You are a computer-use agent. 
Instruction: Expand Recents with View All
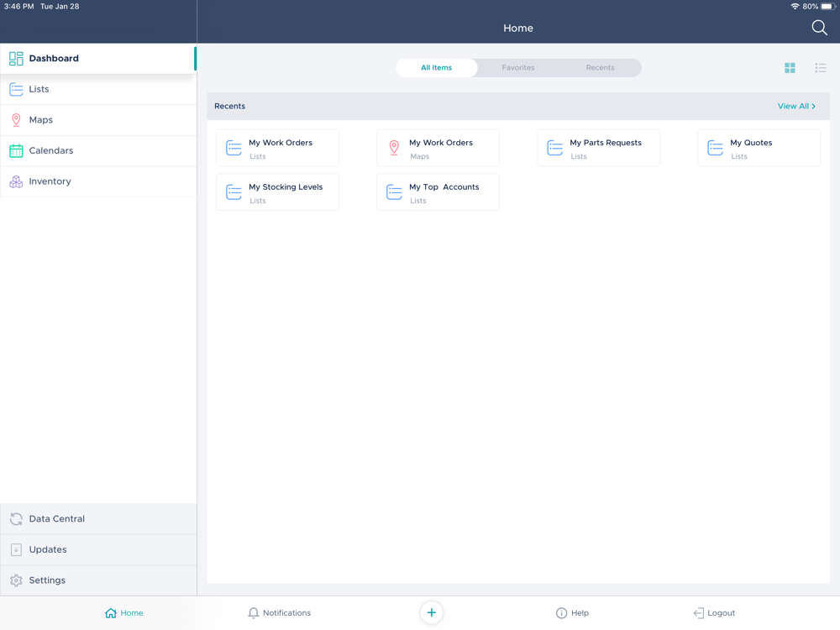(x=795, y=107)
